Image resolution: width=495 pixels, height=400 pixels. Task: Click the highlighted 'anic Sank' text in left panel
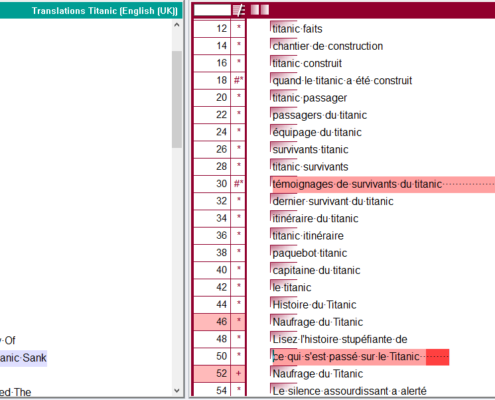click(23, 358)
